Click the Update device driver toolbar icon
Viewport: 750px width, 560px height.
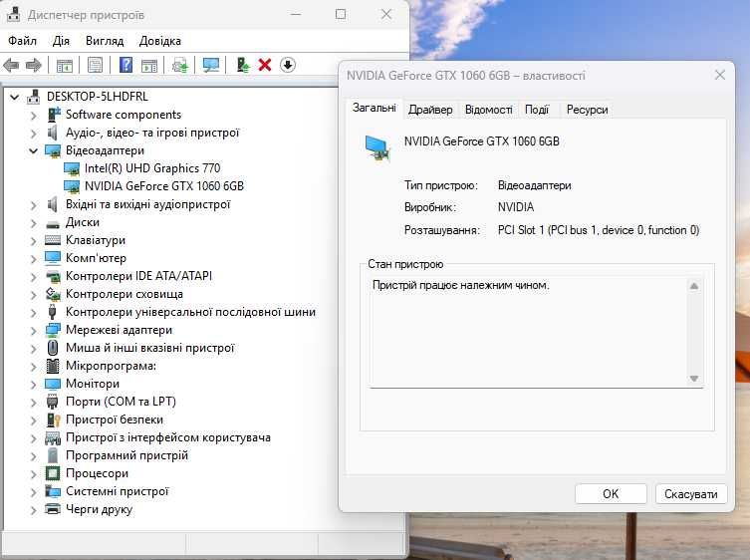point(180,65)
